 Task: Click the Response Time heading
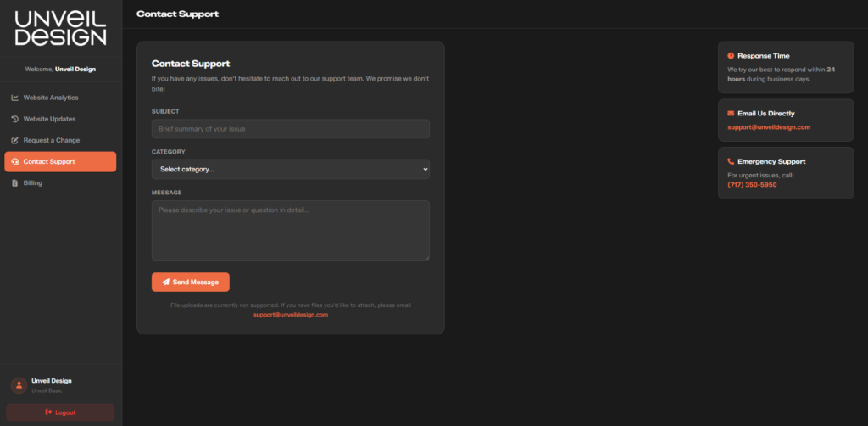tap(764, 56)
